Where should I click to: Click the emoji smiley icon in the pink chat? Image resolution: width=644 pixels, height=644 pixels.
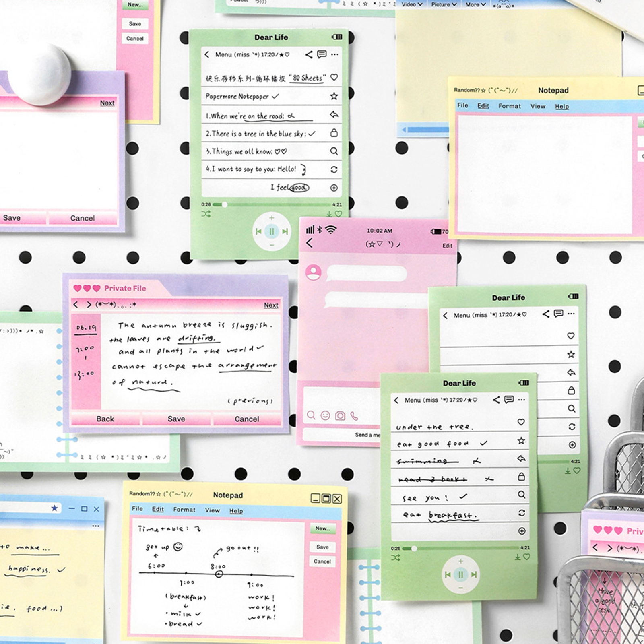pos(325,415)
